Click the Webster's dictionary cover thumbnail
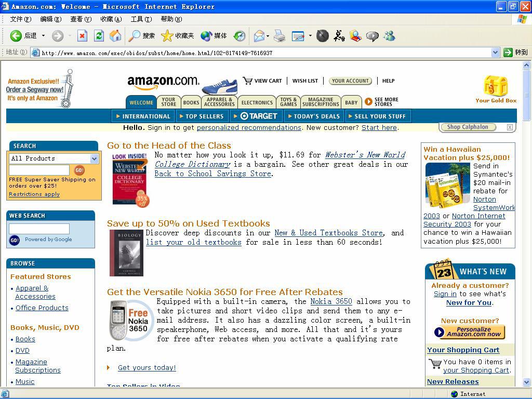This screenshot has width=532, height=399. tap(130, 179)
